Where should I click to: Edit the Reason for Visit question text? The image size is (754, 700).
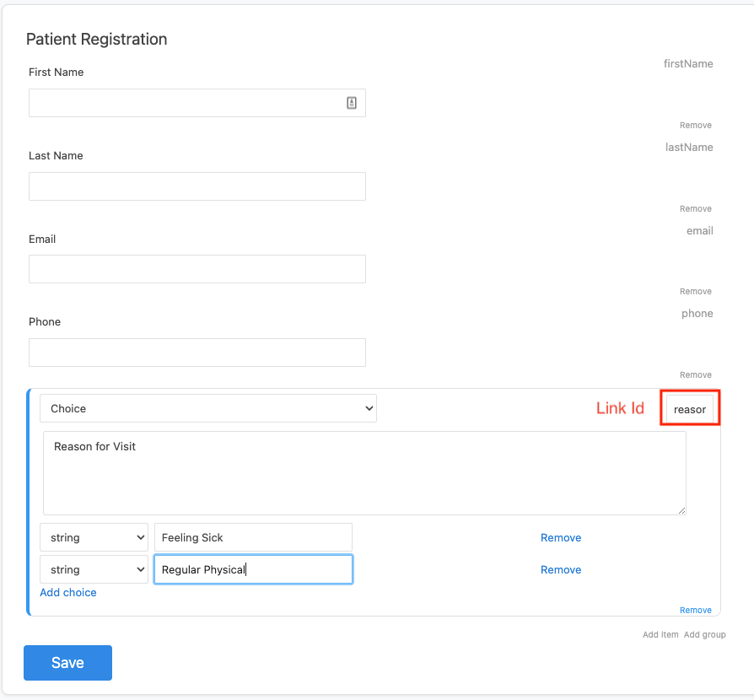tap(363, 472)
